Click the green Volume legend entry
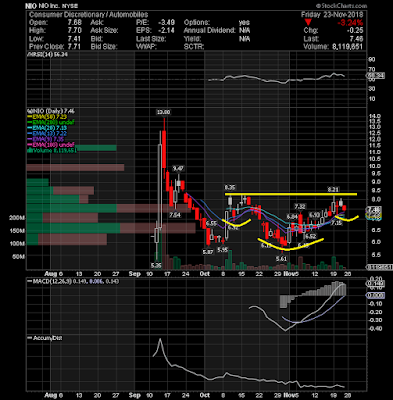The width and height of the screenshot is (393, 400). pyautogui.click(x=52, y=151)
